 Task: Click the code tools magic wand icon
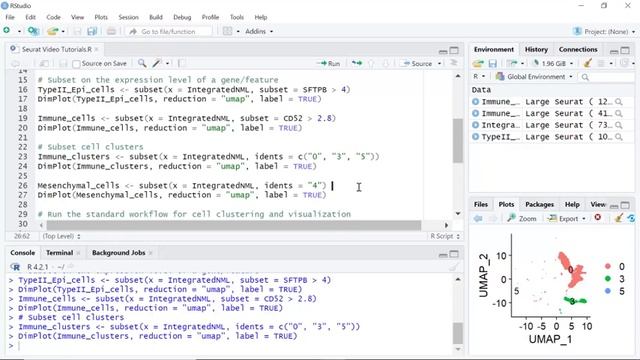pyautogui.click(x=156, y=63)
